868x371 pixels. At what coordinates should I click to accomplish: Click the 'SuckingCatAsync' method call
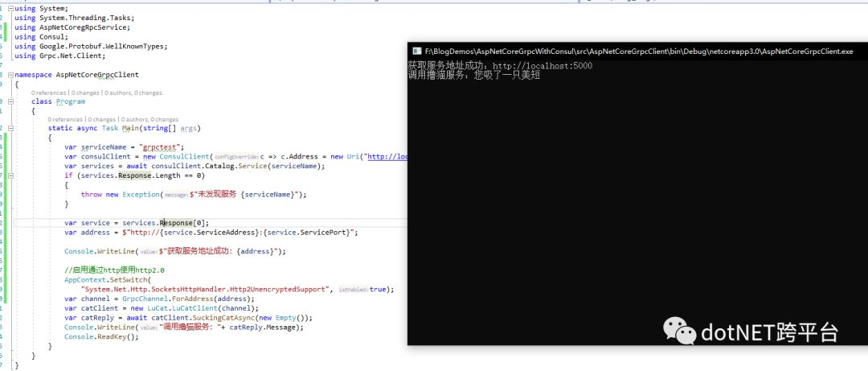click(223, 318)
